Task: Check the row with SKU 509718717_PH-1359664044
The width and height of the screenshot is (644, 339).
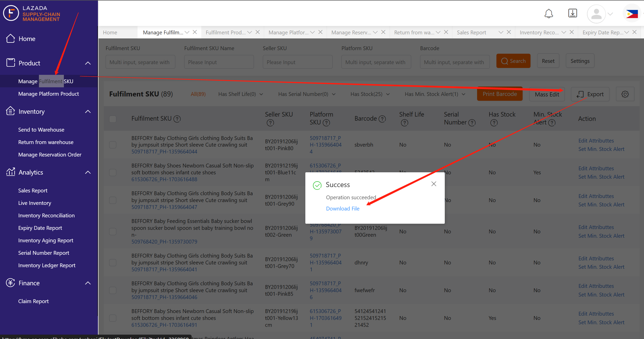Action: (x=113, y=145)
